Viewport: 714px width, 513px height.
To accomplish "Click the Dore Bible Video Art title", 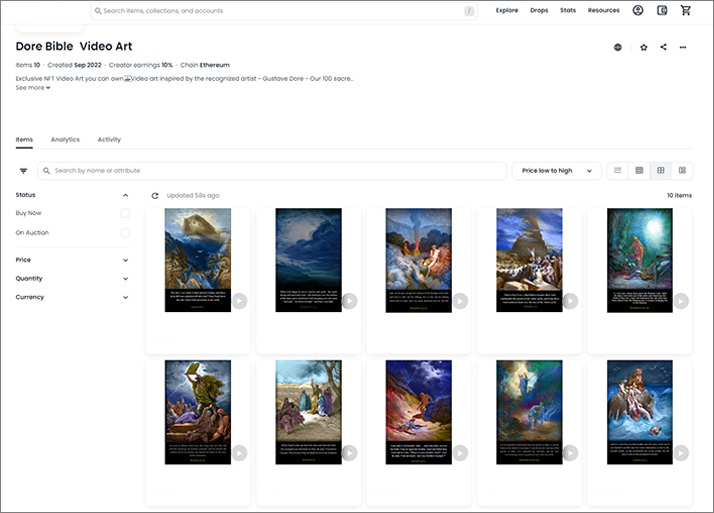I will click(74, 46).
